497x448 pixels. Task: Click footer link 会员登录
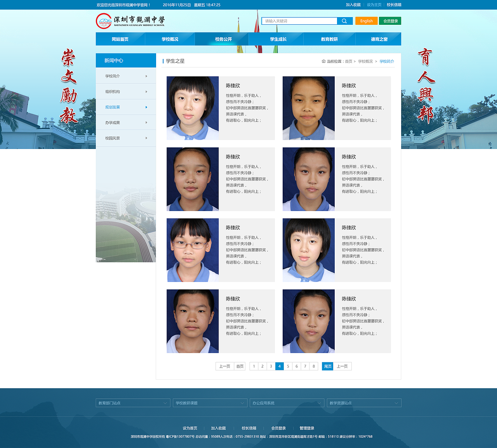pos(278,428)
